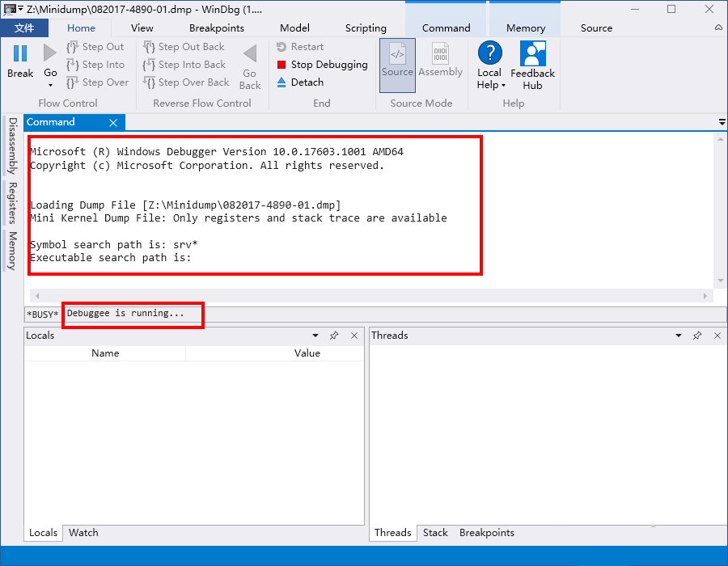Click the Step Into button

point(96,65)
